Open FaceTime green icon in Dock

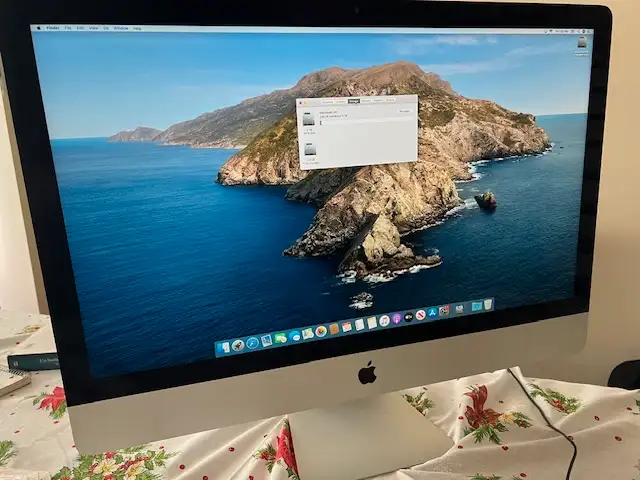pyautogui.click(x=280, y=338)
